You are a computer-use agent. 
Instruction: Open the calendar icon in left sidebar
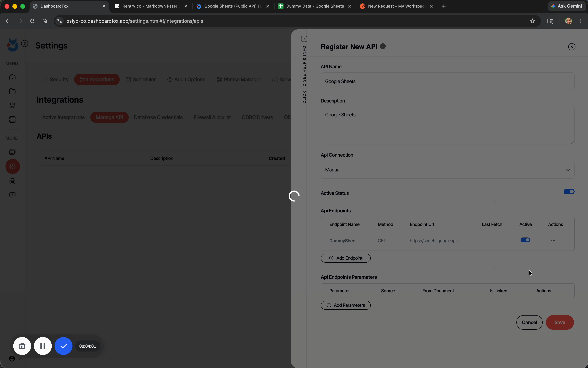pos(12,181)
